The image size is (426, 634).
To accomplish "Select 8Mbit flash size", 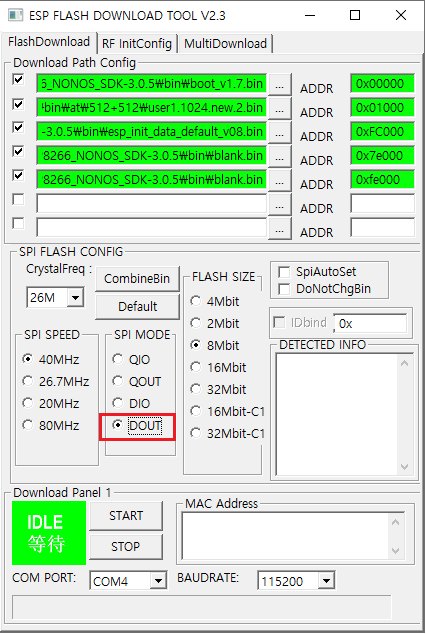I will [215, 345].
